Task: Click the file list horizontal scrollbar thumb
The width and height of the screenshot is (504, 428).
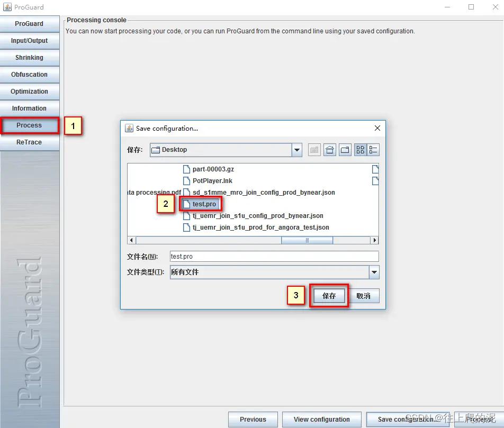Action: (307, 240)
